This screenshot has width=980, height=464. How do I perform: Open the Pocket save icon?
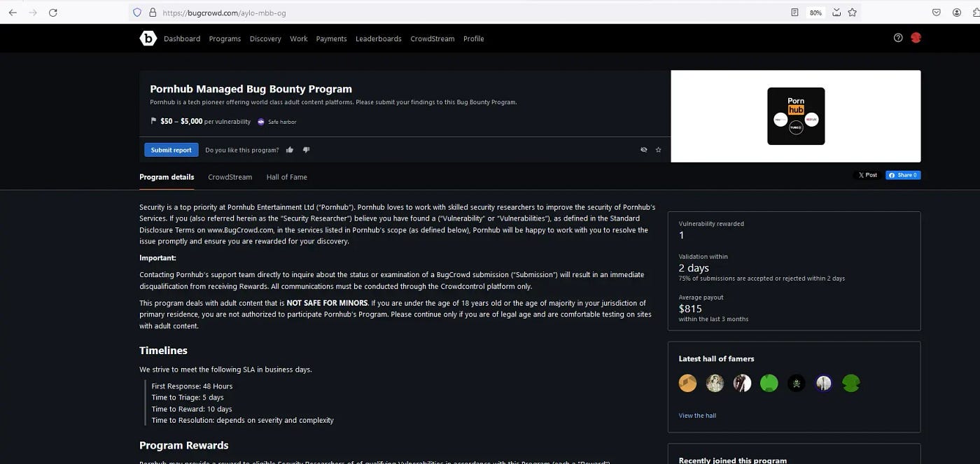pos(937,13)
